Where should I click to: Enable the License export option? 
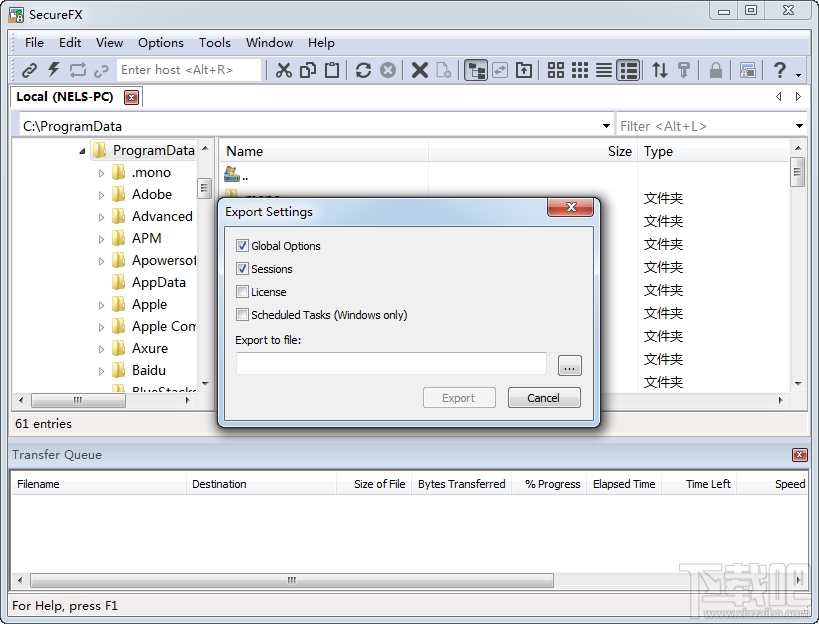[242, 292]
